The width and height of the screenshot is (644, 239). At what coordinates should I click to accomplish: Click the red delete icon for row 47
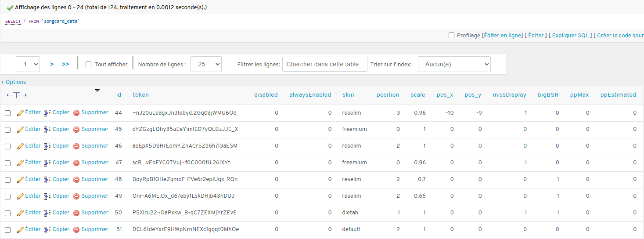76,163
